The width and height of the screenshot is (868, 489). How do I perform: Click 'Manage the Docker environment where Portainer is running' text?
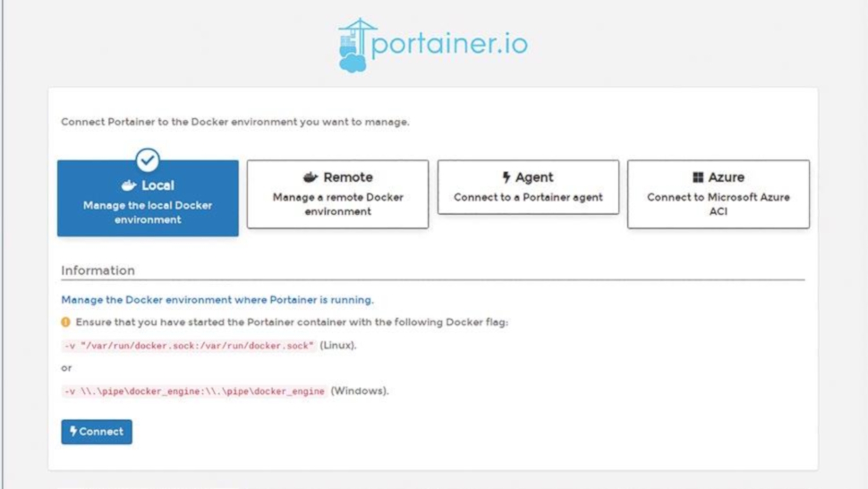(x=217, y=300)
